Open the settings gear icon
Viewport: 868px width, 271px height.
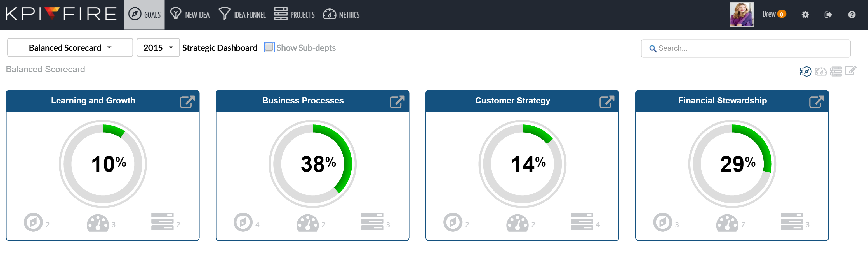805,15
